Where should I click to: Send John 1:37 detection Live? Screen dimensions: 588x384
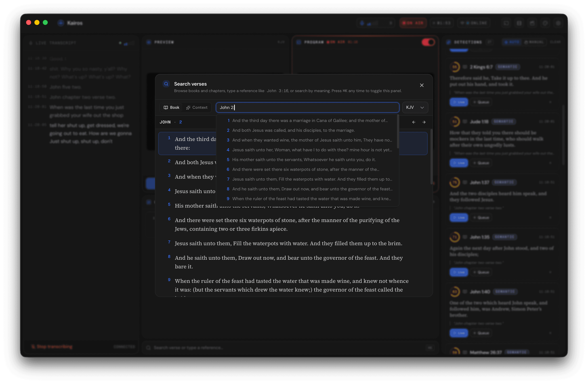[x=459, y=218]
